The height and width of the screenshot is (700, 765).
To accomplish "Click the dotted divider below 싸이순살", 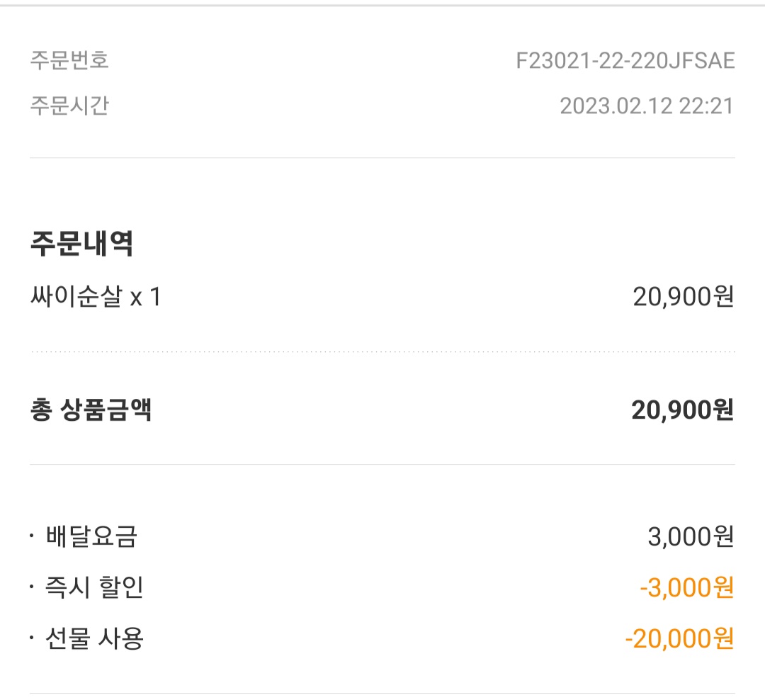I will pos(382,351).
